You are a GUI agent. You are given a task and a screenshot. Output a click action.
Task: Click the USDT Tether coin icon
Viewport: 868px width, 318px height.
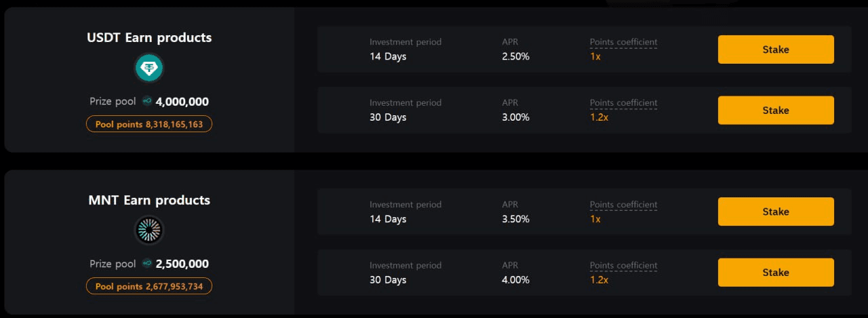(x=149, y=68)
